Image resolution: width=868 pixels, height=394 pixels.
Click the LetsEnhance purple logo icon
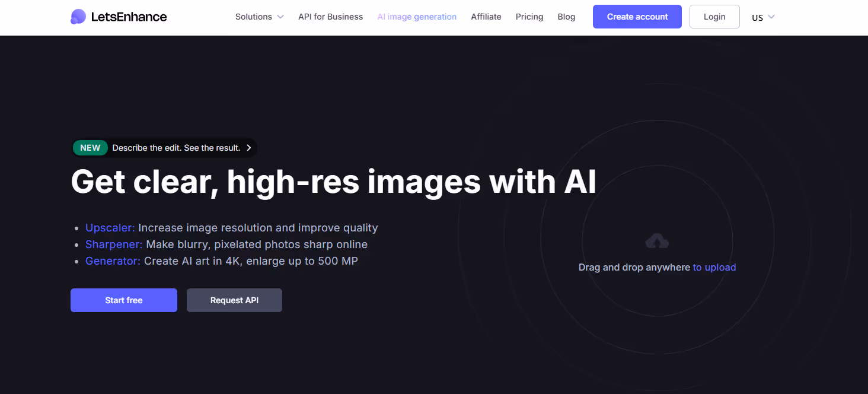(78, 17)
